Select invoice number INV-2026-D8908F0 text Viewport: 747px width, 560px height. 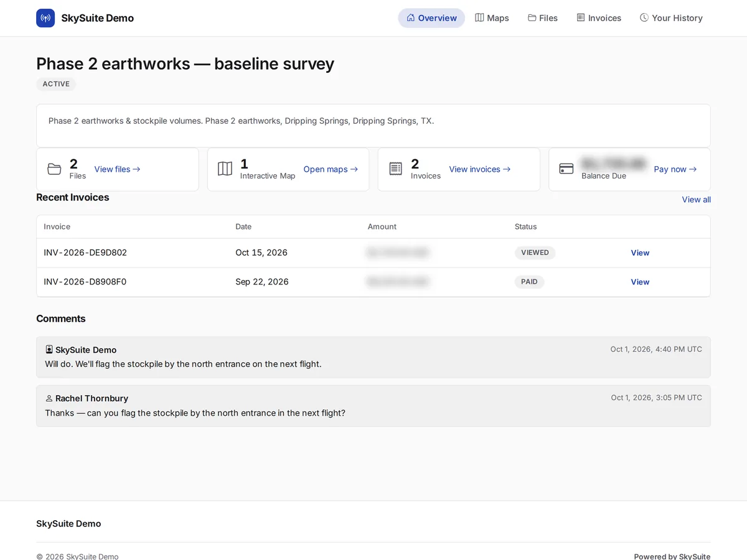85,282
